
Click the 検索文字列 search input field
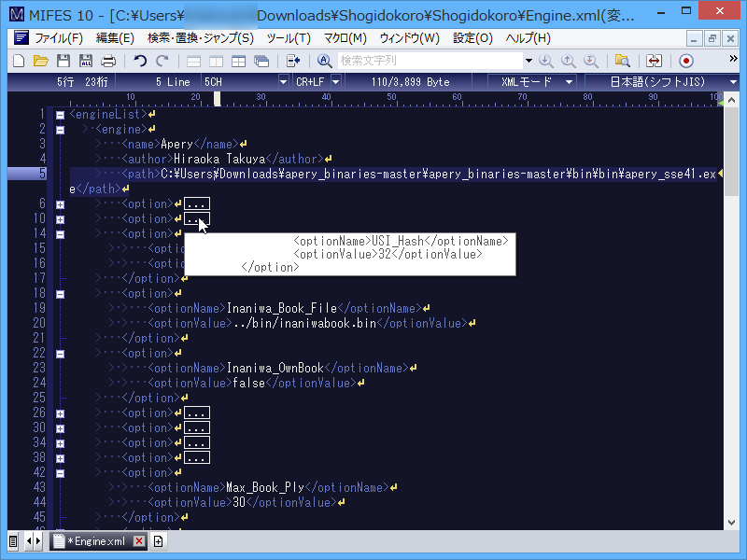[x=430, y=61]
